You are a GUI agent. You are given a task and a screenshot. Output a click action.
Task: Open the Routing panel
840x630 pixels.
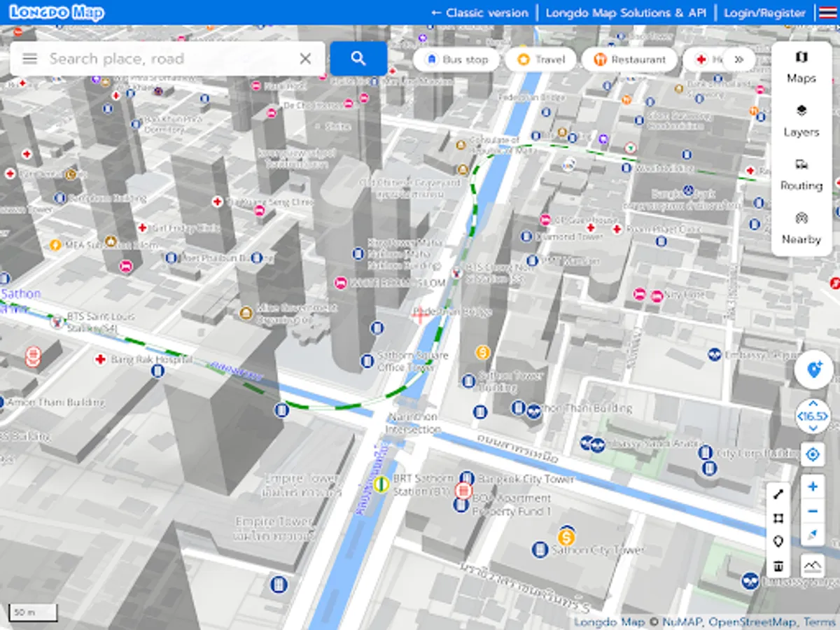[801, 174]
